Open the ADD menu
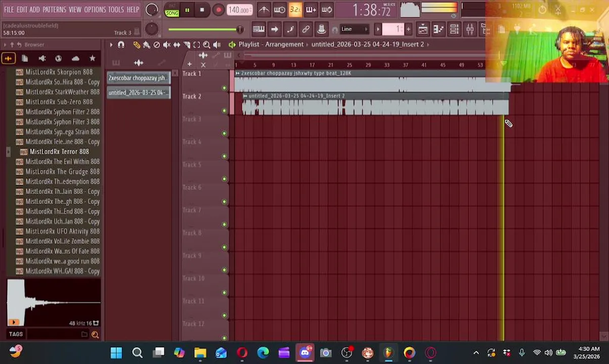 pyautogui.click(x=34, y=10)
